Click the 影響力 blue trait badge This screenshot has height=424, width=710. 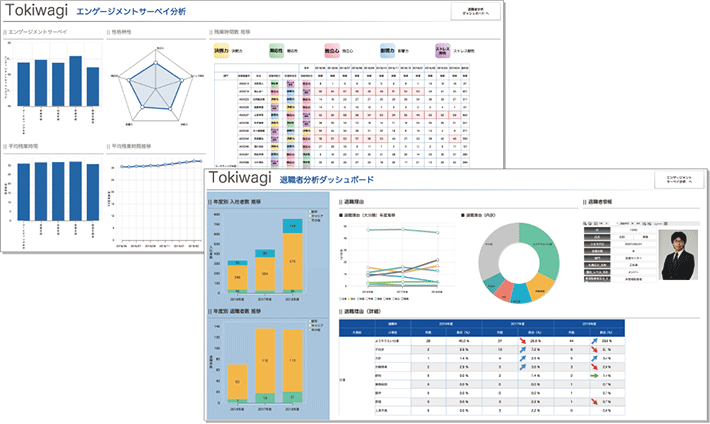pos(389,47)
